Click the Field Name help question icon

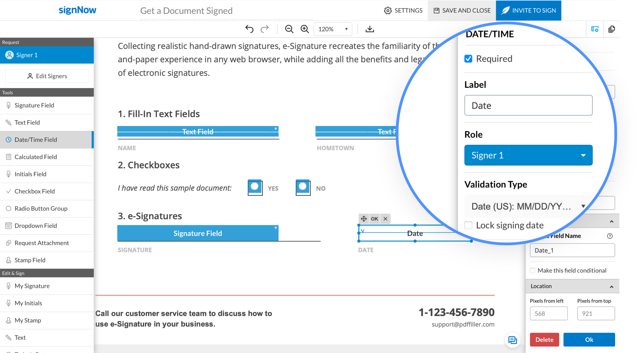(x=610, y=236)
